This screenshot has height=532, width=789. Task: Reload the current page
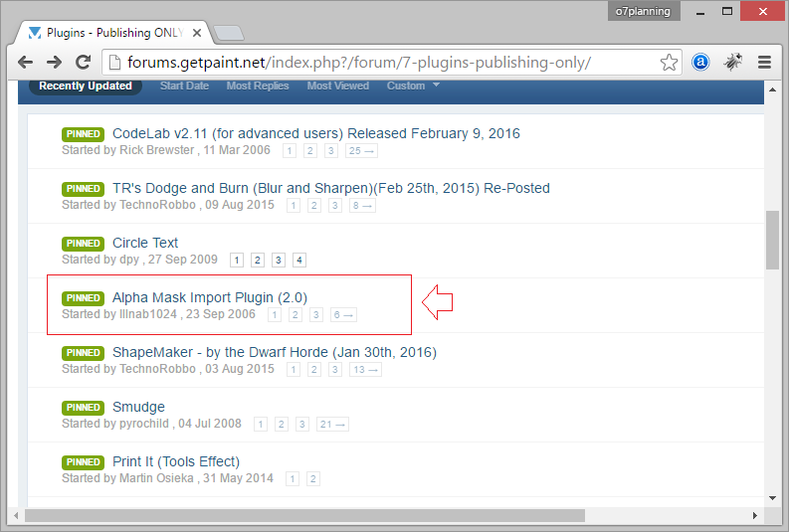click(x=83, y=63)
